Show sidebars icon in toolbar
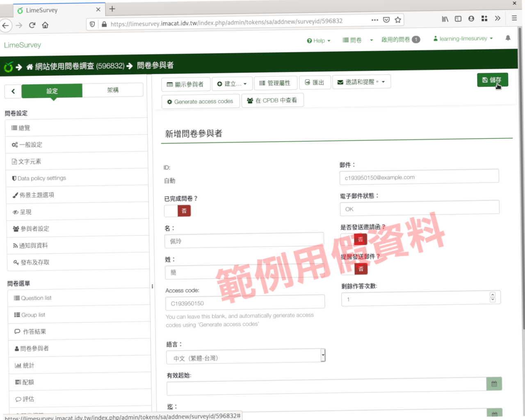The height and width of the screenshot is (420, 525). click(x=458, y=19)
